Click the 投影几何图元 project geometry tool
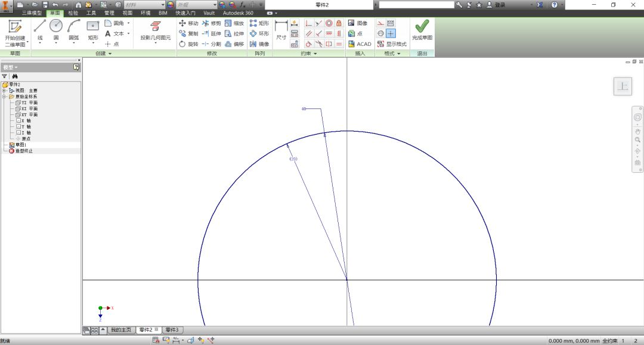Viewport: 644px width, 345px height. coord(155,31)
